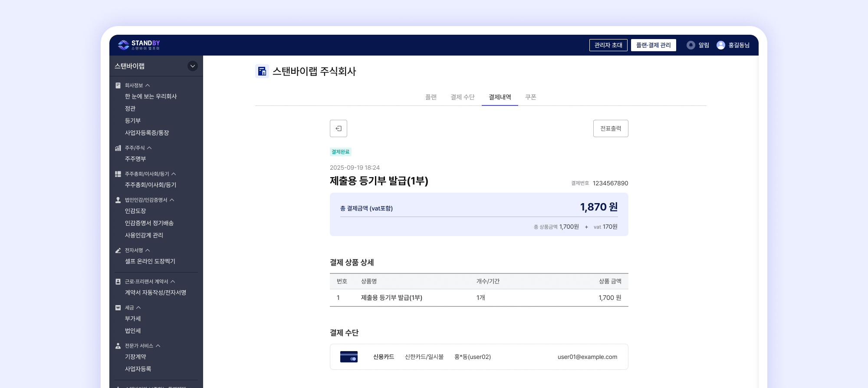The width and height of the screenshot is (868, 388).
Task: Click the 주주/주식 chart icon in the sidebar
Action: tap(118, 148)
